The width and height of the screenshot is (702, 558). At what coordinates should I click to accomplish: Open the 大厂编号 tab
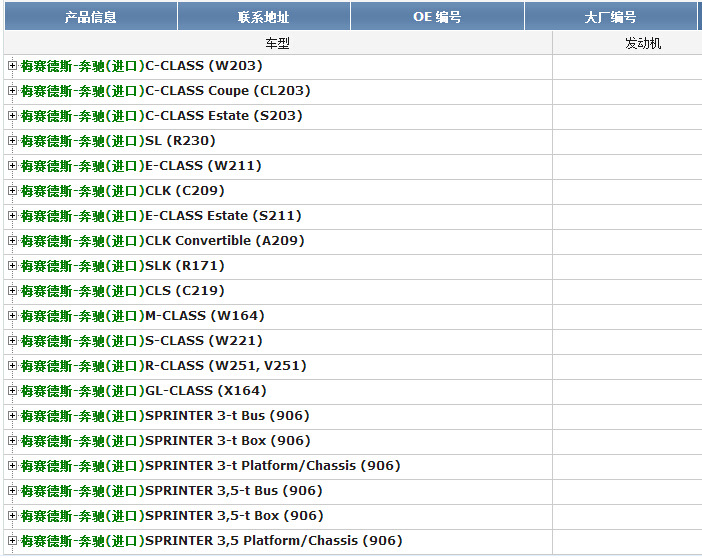[610, 17]
